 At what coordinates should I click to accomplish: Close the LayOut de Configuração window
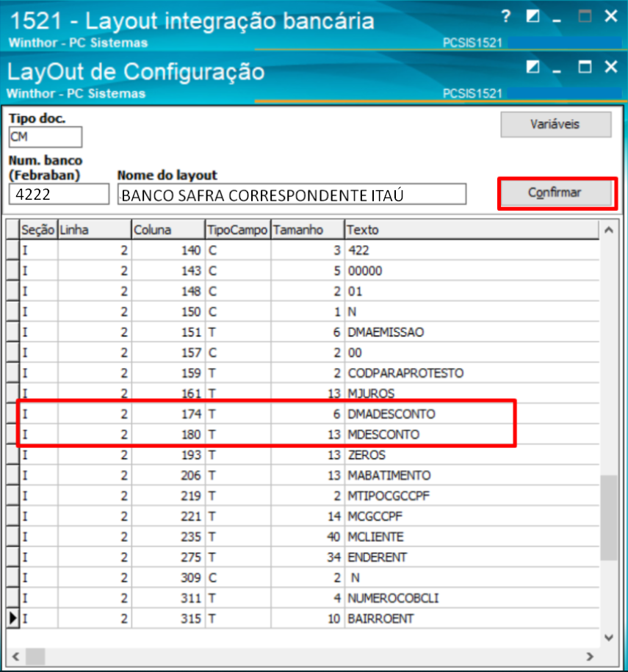[611, 67]
